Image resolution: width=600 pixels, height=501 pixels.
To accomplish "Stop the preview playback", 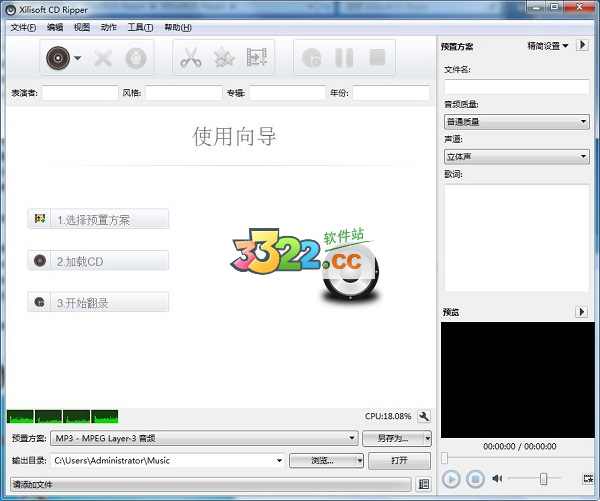I will pyautogui.click(x=476, y=479).
